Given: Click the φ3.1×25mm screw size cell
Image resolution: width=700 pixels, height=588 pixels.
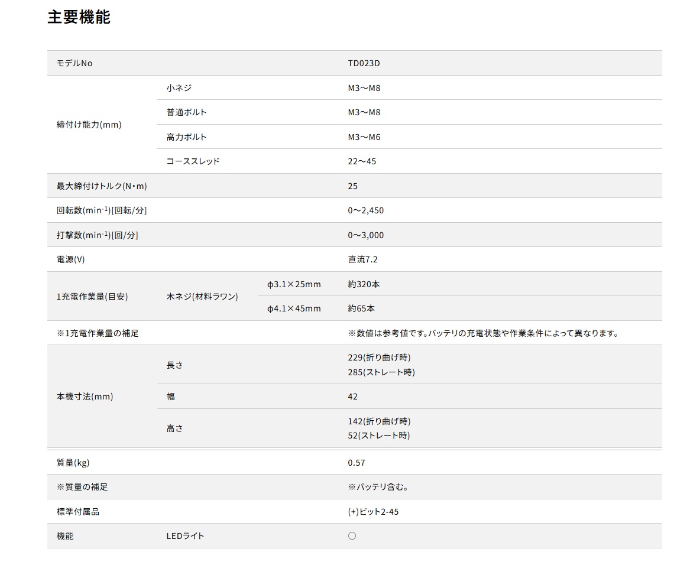Looking at the screenshot, I should coord(294,284).
